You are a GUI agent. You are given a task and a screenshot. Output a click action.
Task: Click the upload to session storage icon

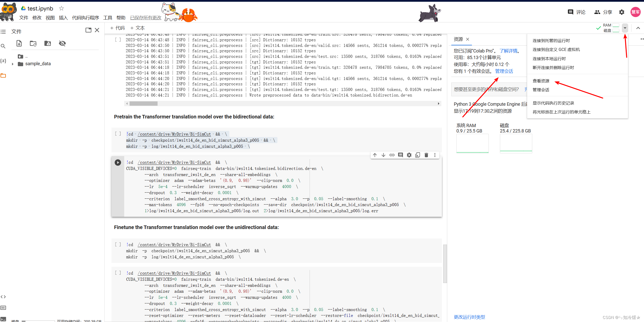[x=19, y=43]
